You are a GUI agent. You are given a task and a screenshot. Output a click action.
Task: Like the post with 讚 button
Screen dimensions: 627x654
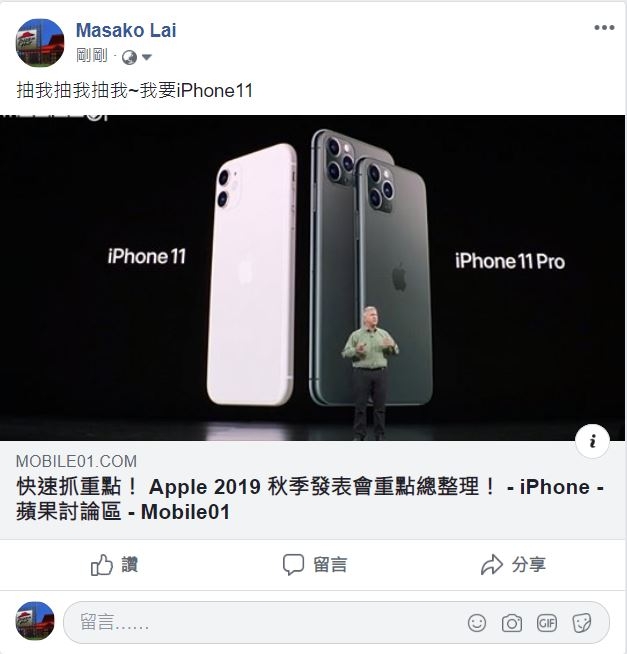point(114,565)
